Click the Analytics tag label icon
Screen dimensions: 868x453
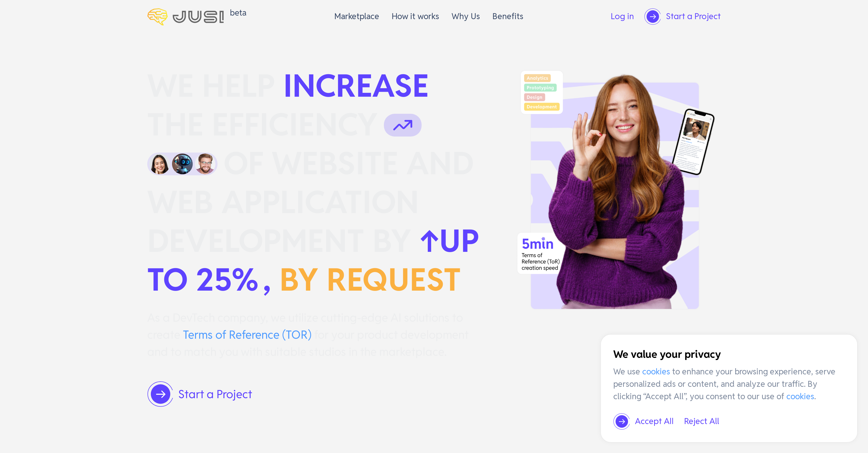click(x=537, y=78)
